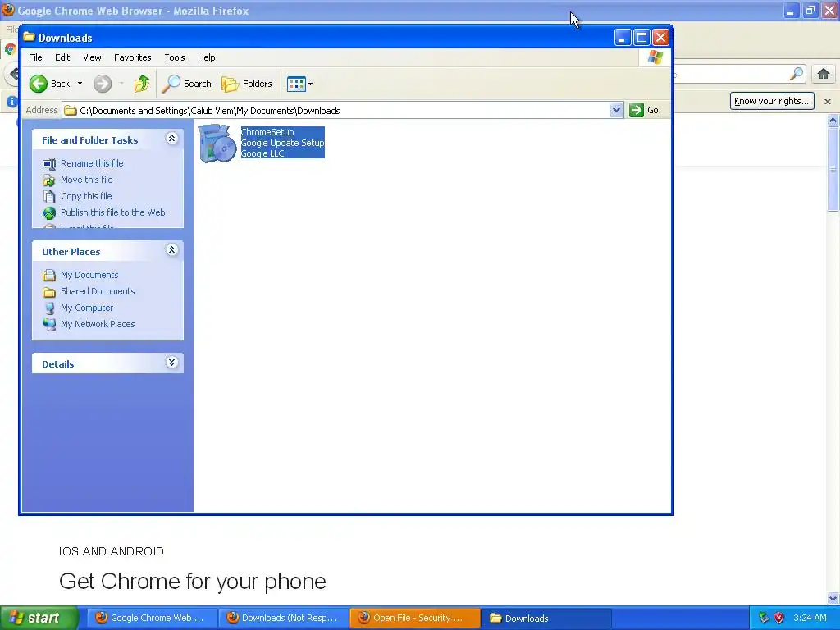Click the Safely Remove Hardware tray icon
Viewport: 840px width, 630px height.
coord(764,618)
